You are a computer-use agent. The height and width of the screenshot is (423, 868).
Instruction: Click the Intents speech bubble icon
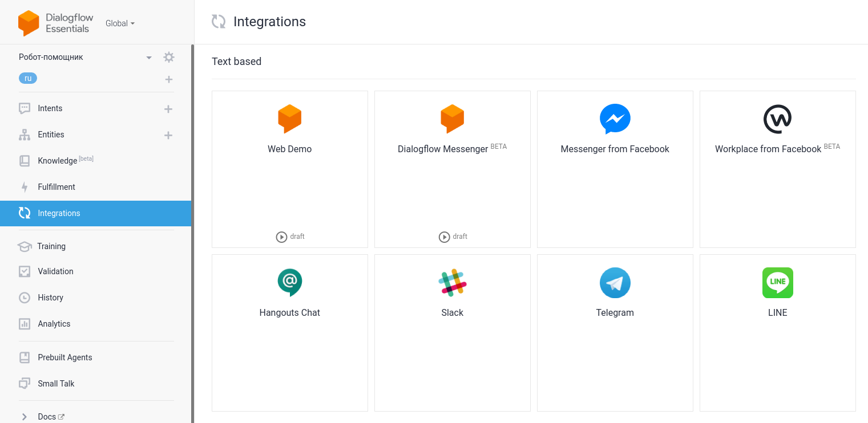point(25,108)
